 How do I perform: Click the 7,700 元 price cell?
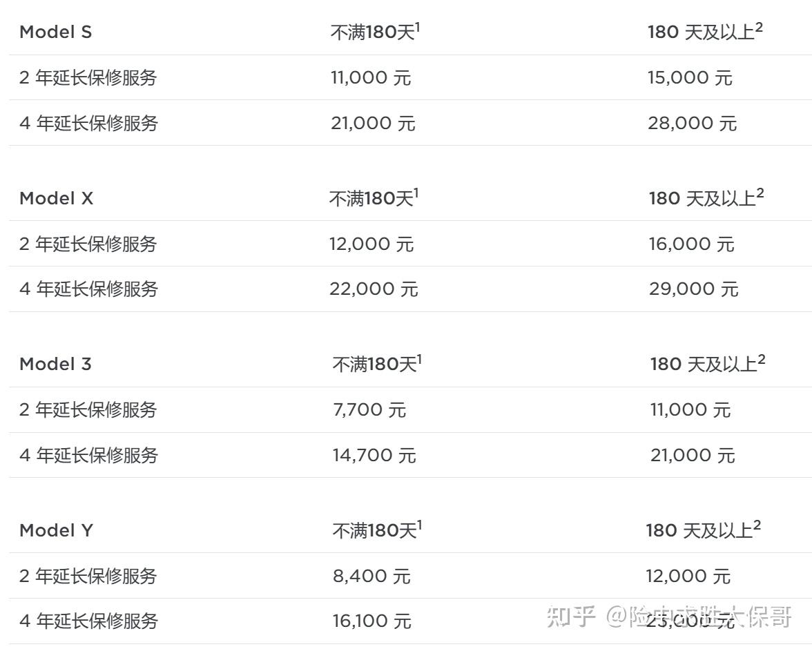pyautogui.click(x=369, y=410)
